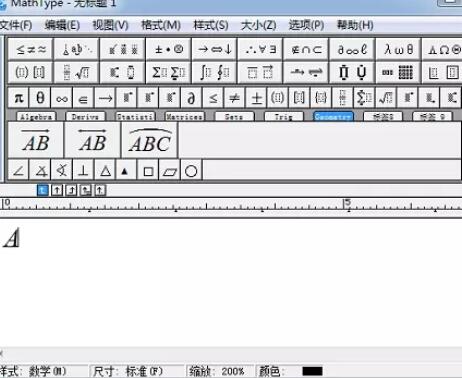This screenshot has width=462, height=378.
Task: Click the italic A in the editing area
Action: click(12, 237)
